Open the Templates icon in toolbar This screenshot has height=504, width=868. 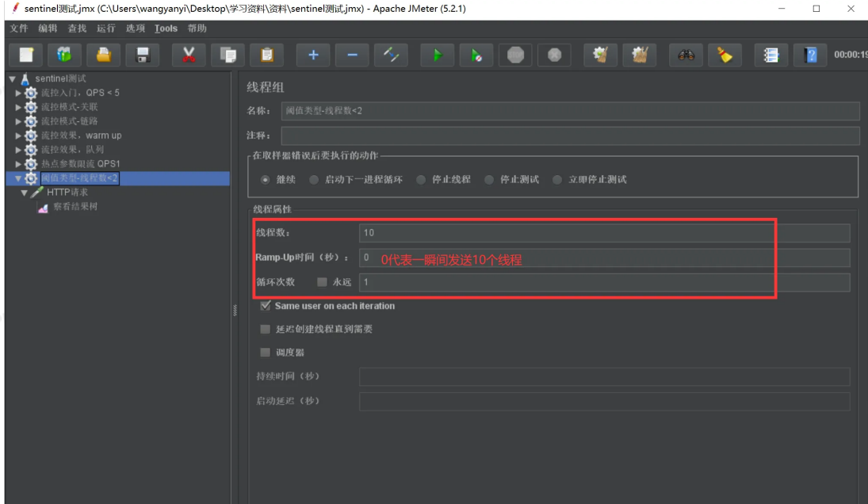(64, 55)
